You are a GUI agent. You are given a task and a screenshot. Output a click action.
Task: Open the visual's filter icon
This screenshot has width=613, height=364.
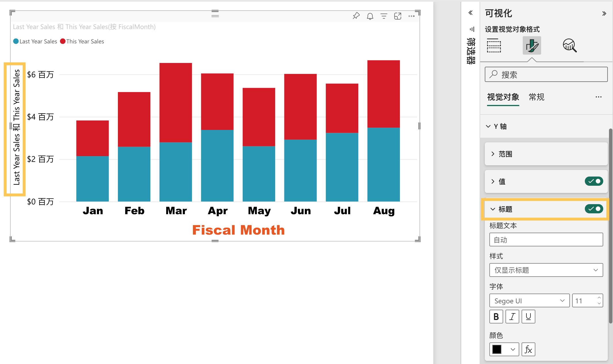point(384,16)
